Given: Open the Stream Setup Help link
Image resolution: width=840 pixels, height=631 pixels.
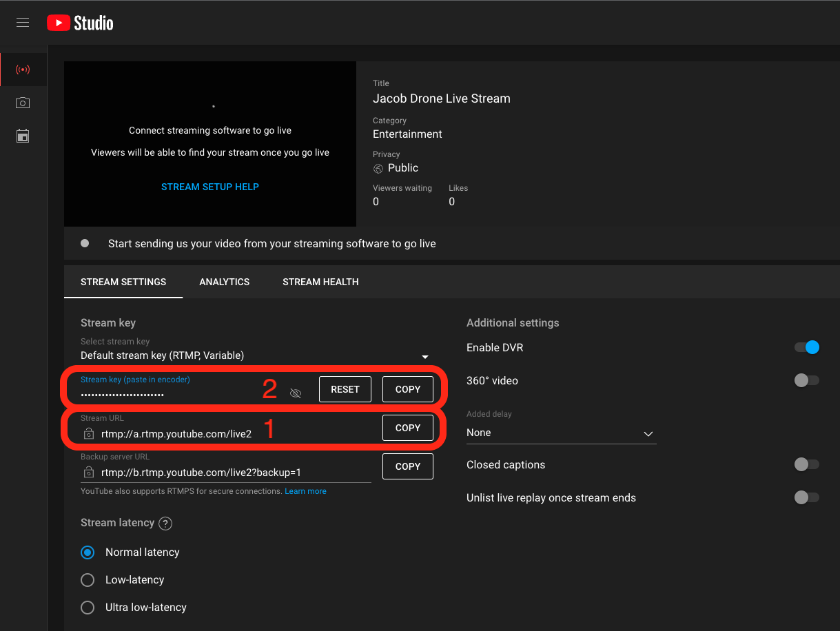Looking at the screenshot, I should tap(210, 187).
